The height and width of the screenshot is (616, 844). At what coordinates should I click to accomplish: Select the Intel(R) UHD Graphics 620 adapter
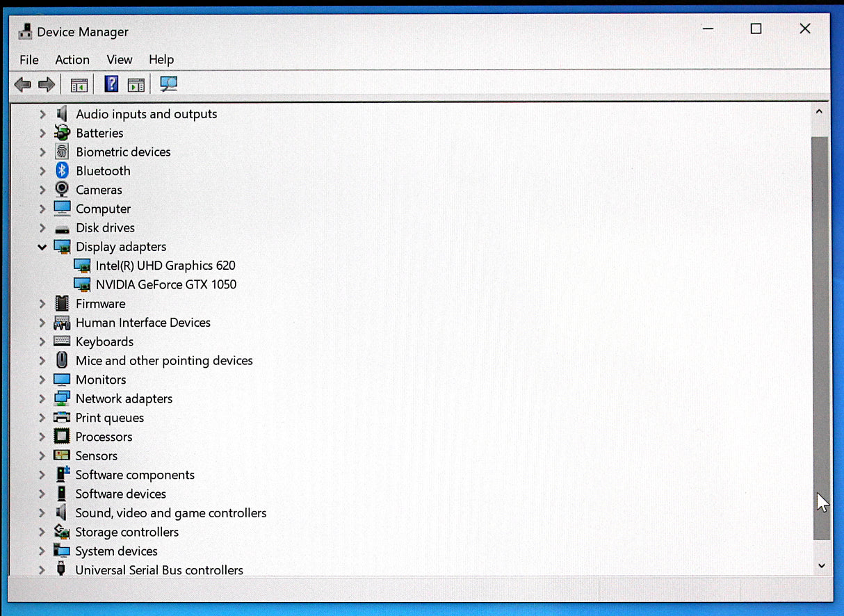166,265
